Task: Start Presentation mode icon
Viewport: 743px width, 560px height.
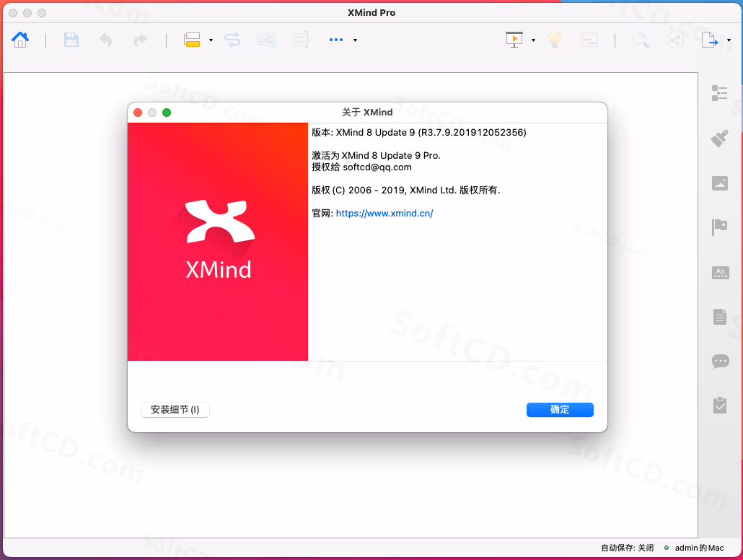Action: [514, 40]
